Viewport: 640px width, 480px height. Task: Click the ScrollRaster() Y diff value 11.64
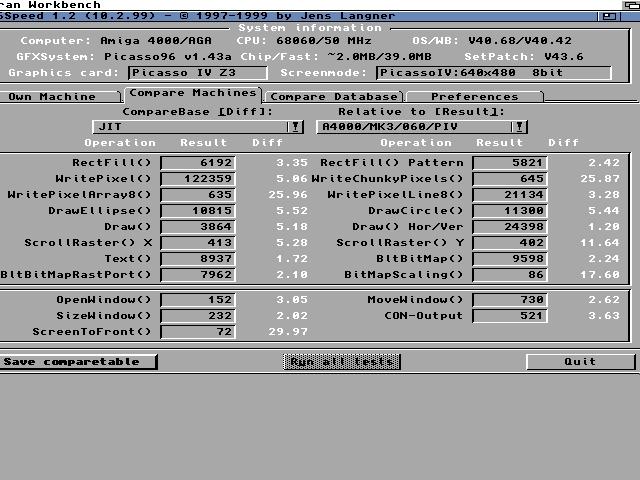[x=600, y=243]
